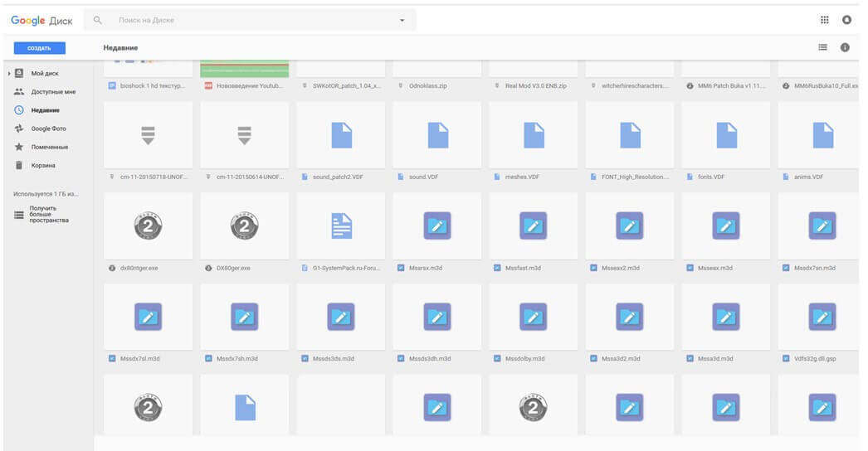Open G1-SystemPack.ru document thumbnail
868x451 pixels.
(x=341, y=226)
